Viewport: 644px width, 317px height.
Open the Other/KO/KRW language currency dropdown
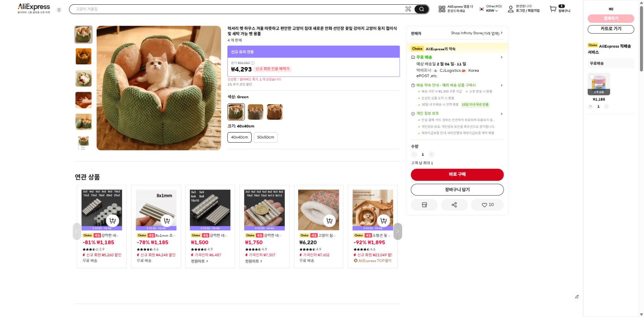pyautogui.click(x=491, y=9)
